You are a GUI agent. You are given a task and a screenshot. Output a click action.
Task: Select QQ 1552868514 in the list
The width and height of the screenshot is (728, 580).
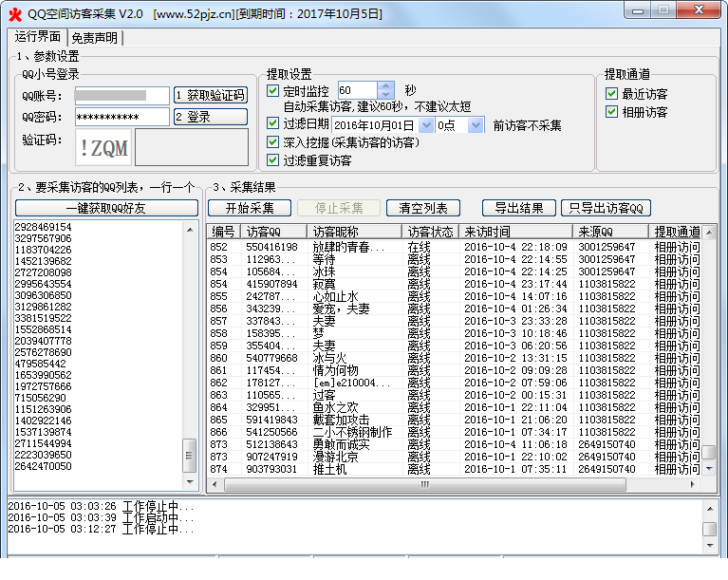43,329
